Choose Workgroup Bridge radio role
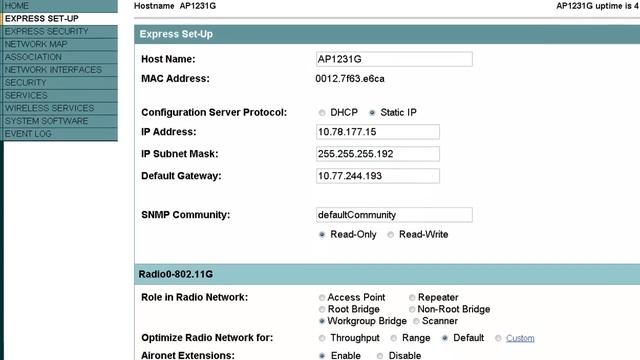 pos(322,321)
